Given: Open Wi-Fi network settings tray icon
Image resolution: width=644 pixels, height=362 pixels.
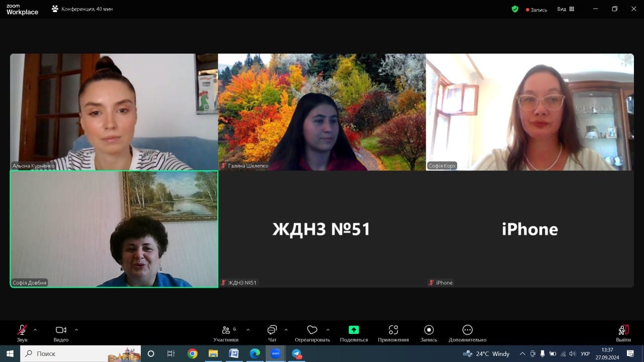Looking at the screenshot, I should tap(563, 353).
